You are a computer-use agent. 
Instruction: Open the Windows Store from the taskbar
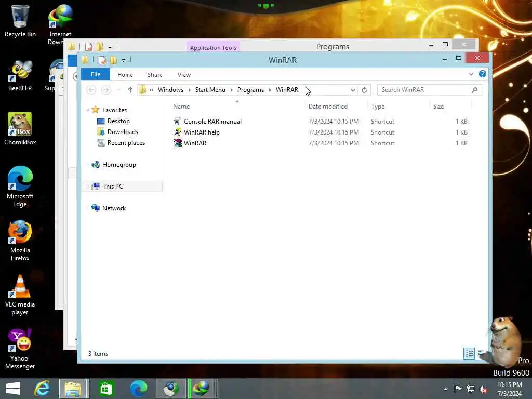pyautogui.click(x=106, y=389)
